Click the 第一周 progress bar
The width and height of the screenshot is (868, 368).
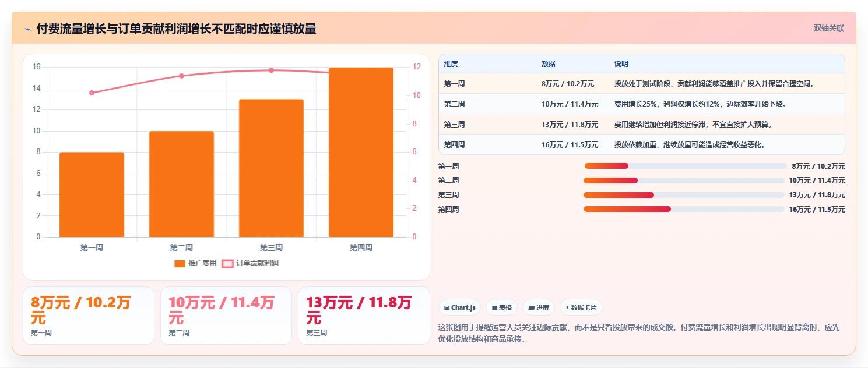tap(686, 166)
